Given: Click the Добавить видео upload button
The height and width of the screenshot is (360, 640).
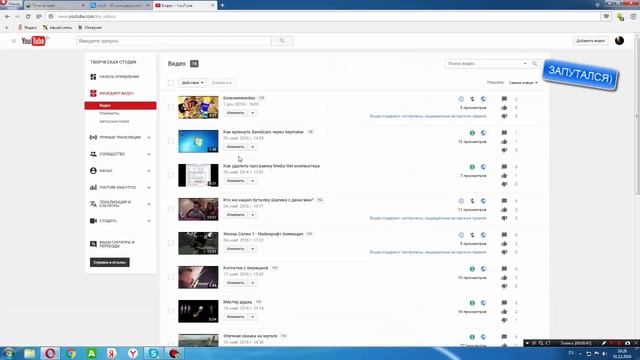Looking at the screenshot, I should (x=590, y=41).
